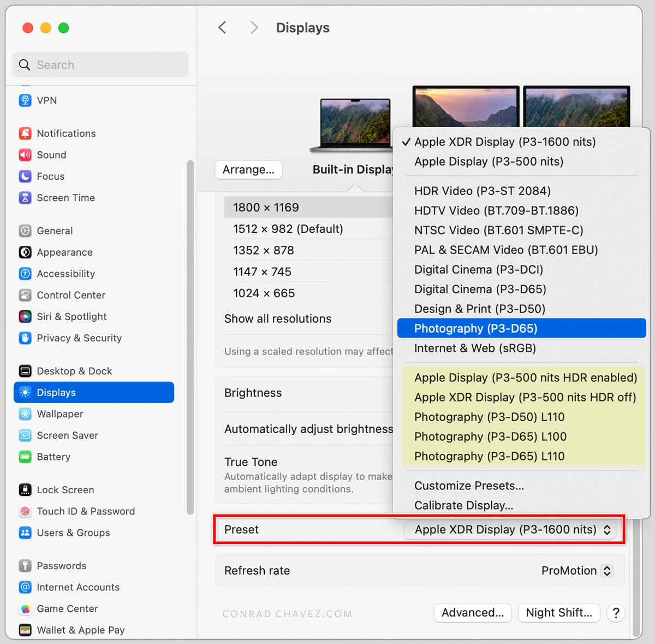Click the help question mark button
The image size is (655, 644).
pos(616,613)
